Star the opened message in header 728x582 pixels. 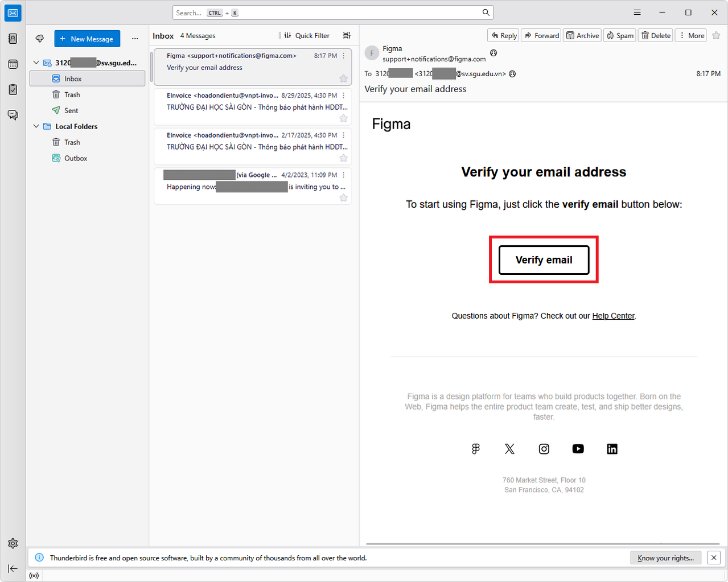pos(716,35)
